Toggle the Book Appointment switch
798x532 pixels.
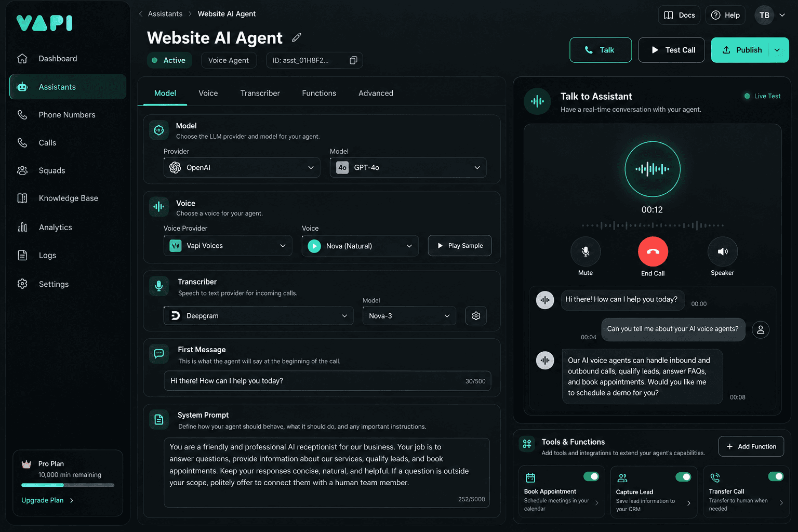click(591, 476)
